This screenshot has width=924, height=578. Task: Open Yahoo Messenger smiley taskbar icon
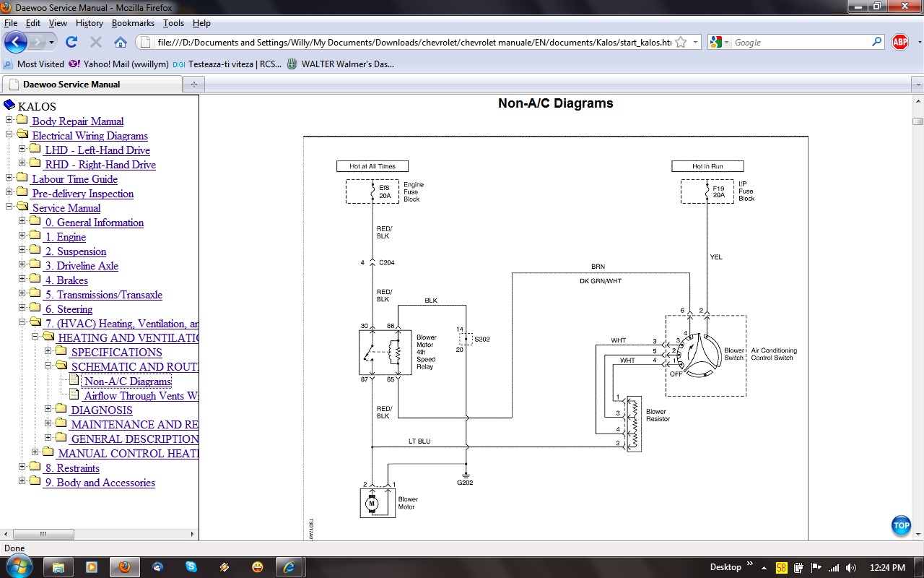[x=258, y=567]
